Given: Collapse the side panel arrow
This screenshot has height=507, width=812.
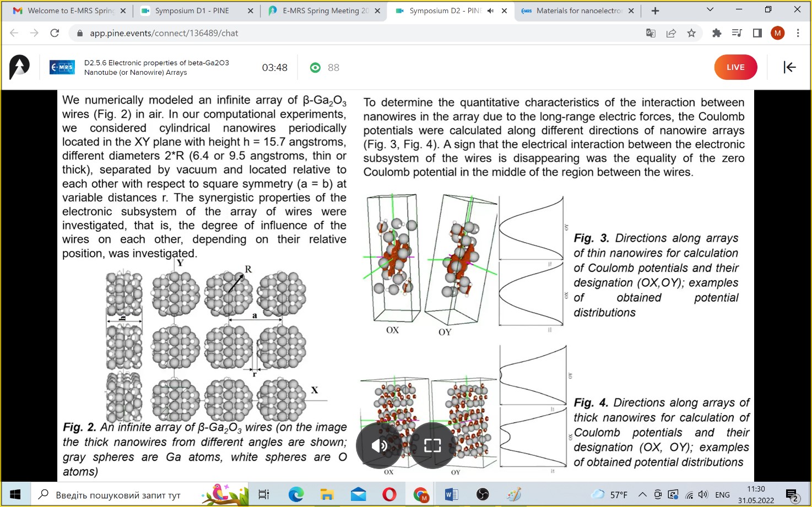Looking at the screenshot, I should coord(789,67).
